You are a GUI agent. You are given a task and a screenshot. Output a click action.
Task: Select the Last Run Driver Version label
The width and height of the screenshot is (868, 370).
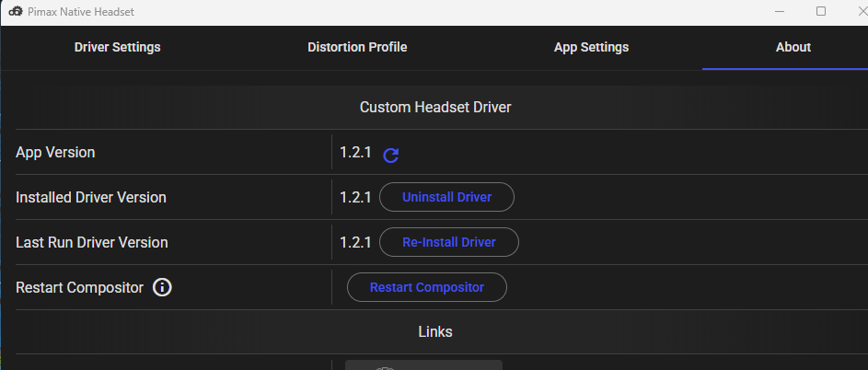click(x=92, y=243)
